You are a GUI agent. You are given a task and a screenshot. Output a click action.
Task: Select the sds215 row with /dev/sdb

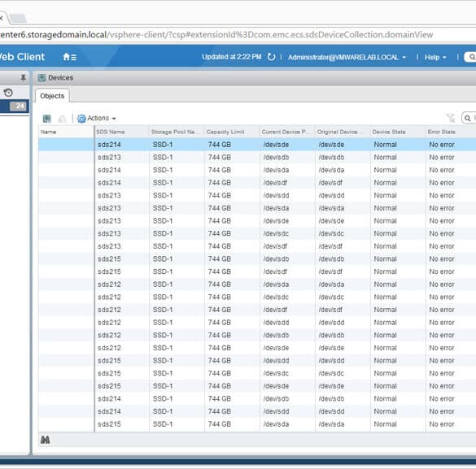pyautogui.click(x=257, y=259)
